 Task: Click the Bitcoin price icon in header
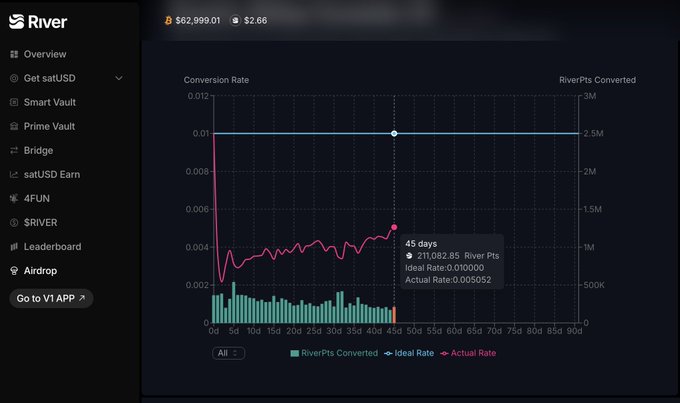pyautogui.click(x=168, y=20)
